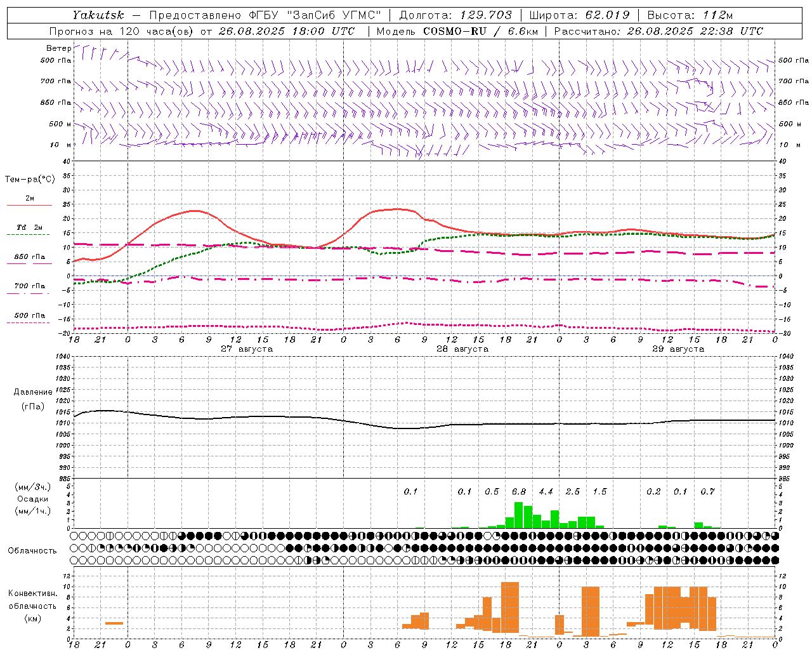Click the '6.8' precipitation total
The image size is (812, 650).
click(x=519, y=491)
